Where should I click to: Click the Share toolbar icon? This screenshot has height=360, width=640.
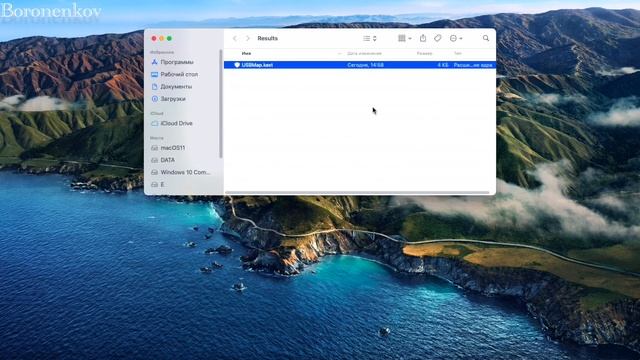(x=423, y=38)
